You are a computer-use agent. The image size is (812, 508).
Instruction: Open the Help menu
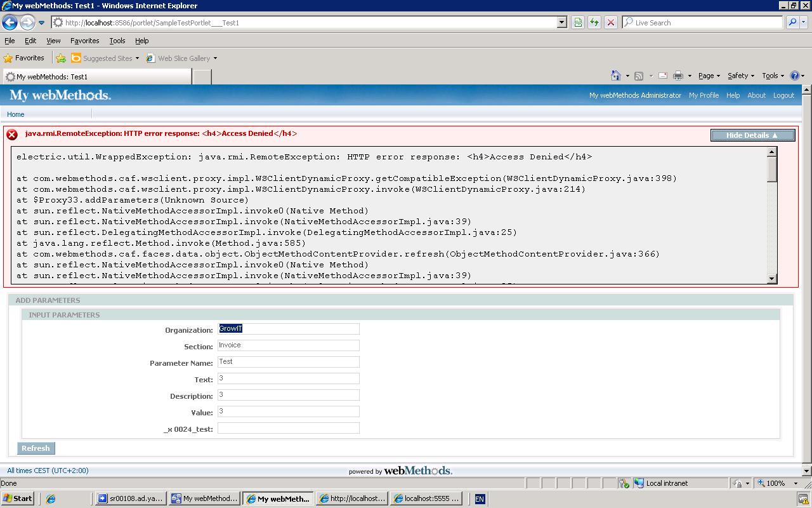coord(142,41)
